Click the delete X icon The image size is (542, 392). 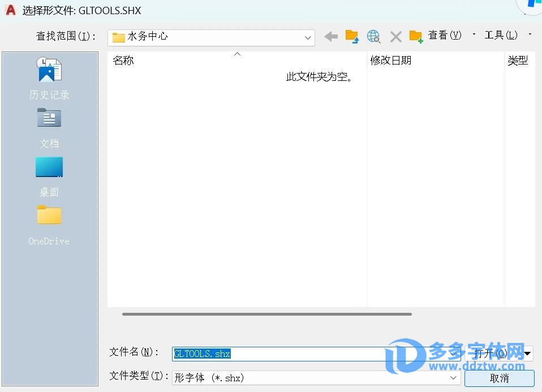pyautogui.click(x=396, y=37)
